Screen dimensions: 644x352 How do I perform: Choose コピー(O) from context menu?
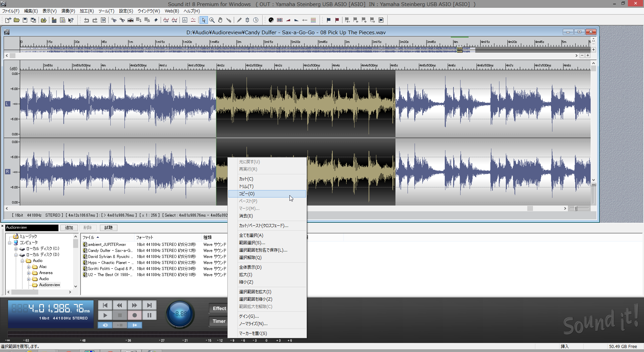click(267, 194)
